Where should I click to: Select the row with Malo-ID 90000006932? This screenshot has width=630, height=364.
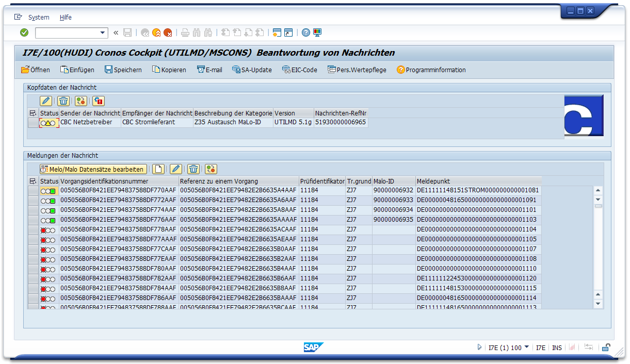click(33, 191)
